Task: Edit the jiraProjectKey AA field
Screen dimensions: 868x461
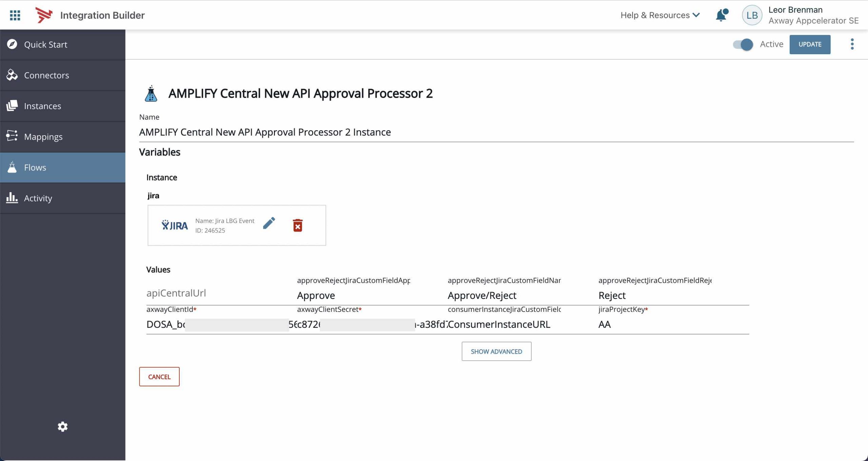Action: (x=673, y=324)
